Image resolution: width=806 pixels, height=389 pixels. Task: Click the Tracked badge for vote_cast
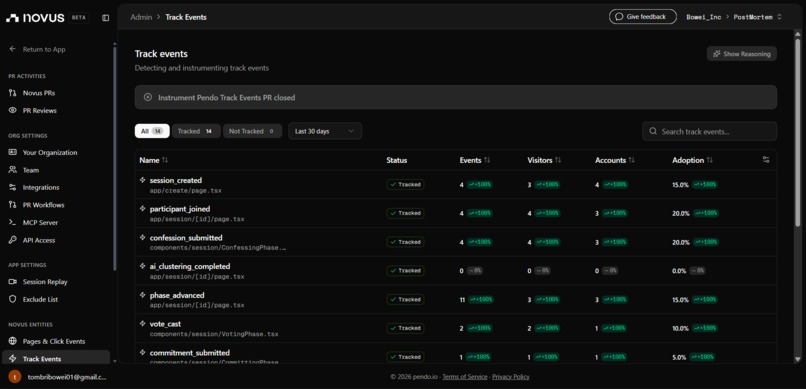pos(405,328)
